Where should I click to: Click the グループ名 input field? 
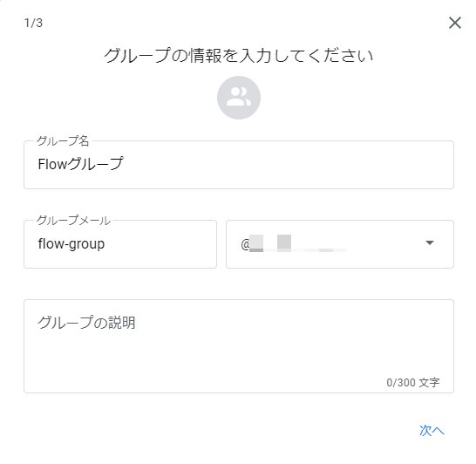(239, 165)
